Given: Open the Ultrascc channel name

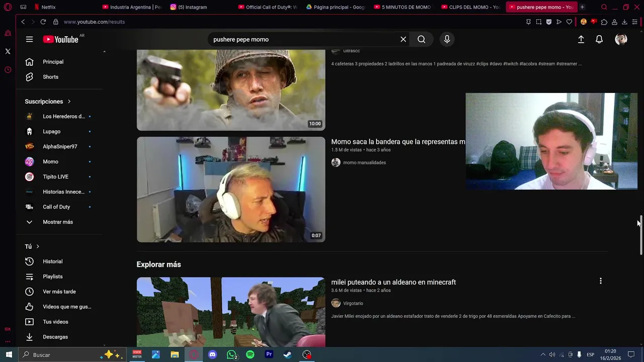Looking at the screenshot, I should [x=351, y=51].
